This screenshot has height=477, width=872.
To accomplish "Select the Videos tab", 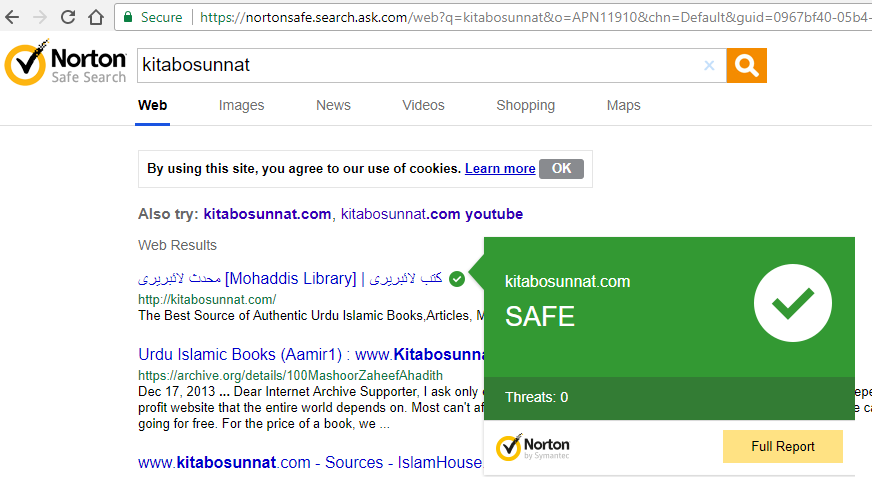I will pyautogui.click(x=423, y=105).
